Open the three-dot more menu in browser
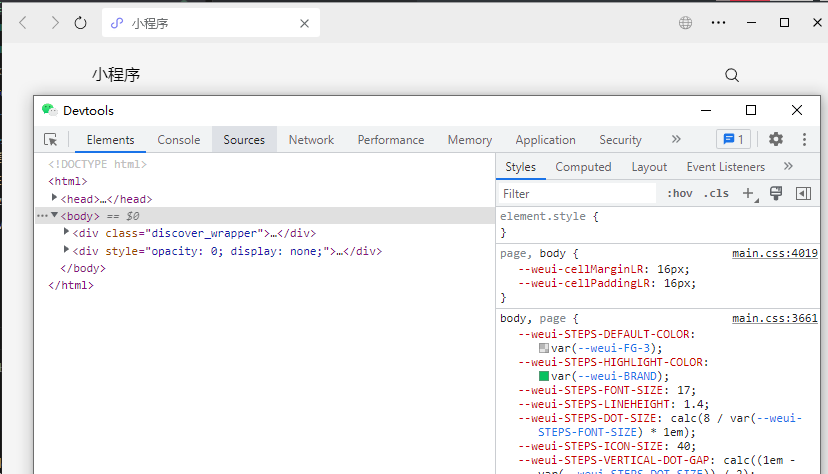The width and height of the screenshot is (828, 474). [718, 23]
